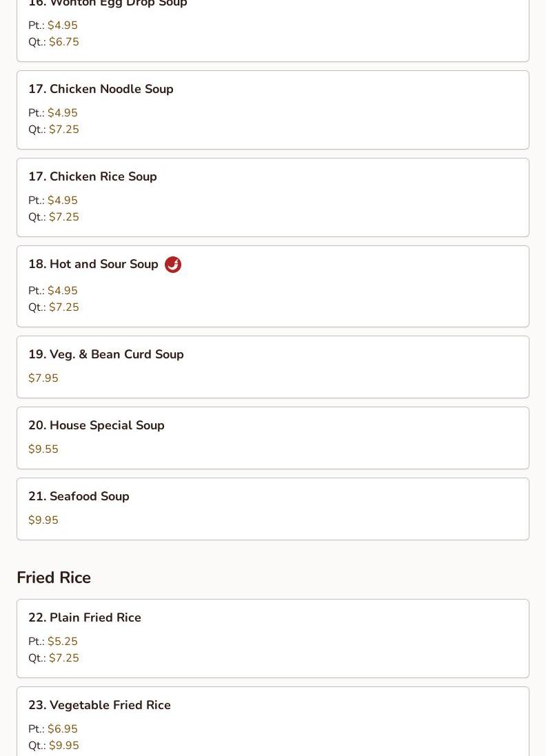Viewport: 546px width, 756px height.
Task: Open the 17. Chicken Noodle Soup item
Action: click(x=273, y=110)
